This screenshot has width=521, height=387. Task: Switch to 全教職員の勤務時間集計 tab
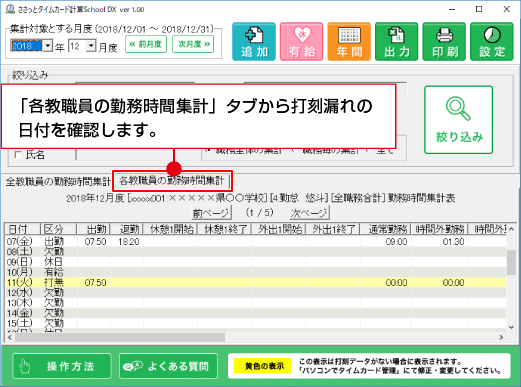(x=58, y=182)
